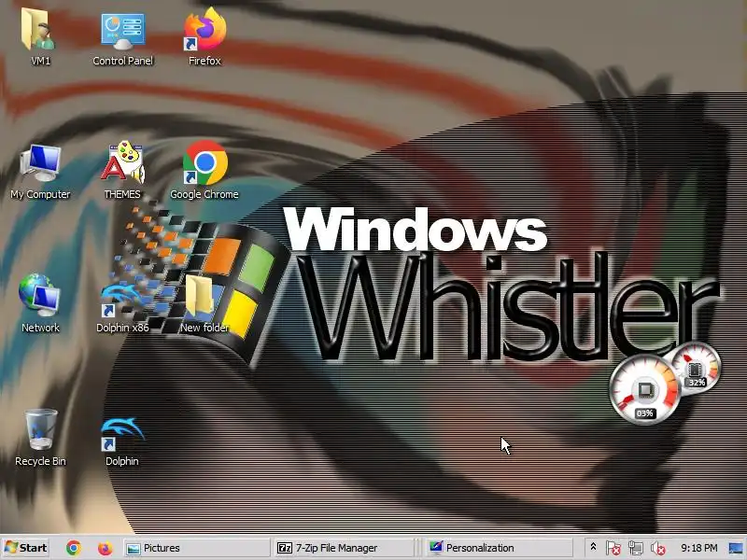This screenshot has width=747, height=560.
Task: Open the New folder on desktop
Action: (204, 304)
